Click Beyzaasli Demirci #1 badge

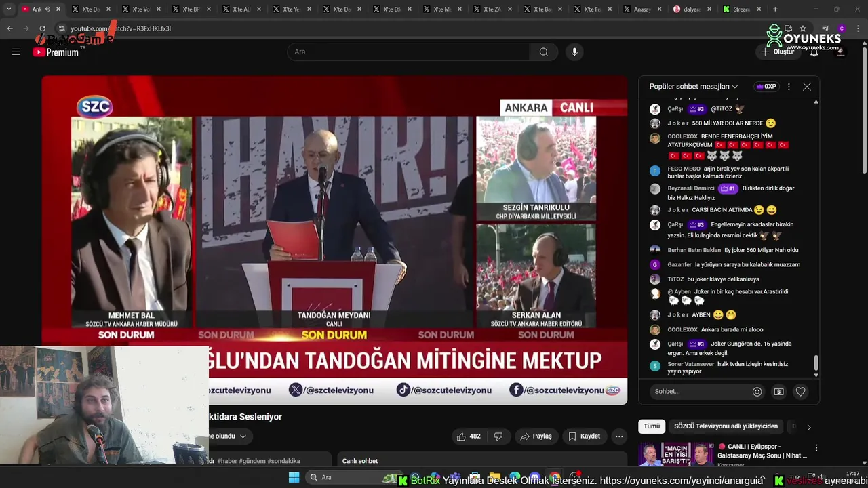click(x=728, y=188)
